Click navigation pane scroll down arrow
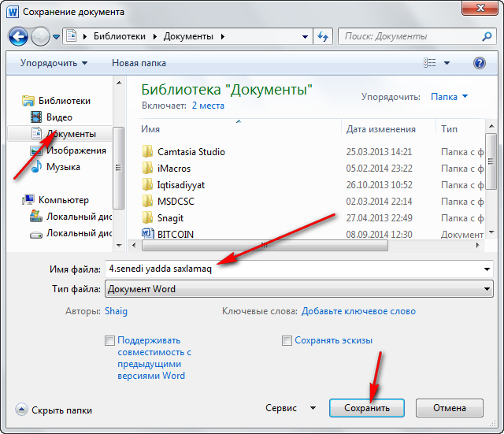The image size is (504, 434). coord(119,246)
